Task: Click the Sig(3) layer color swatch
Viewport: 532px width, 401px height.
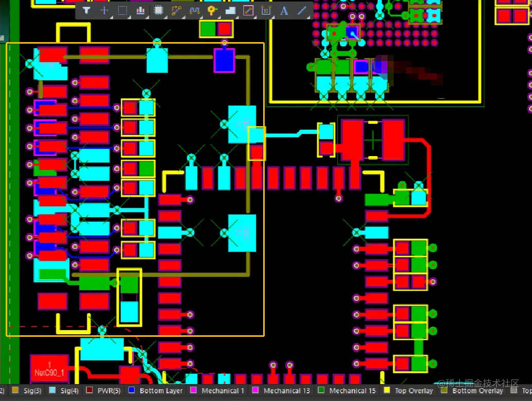Action: (15, 390)
